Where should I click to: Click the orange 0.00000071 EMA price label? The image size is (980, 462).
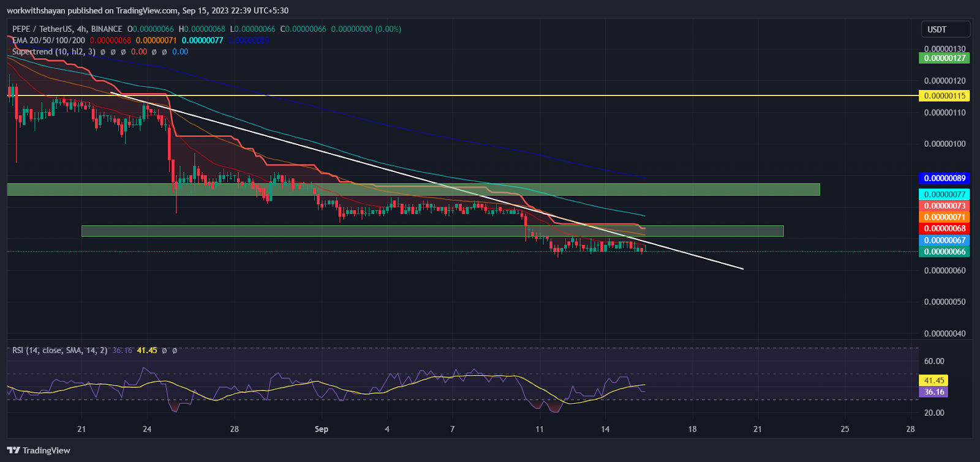tap(944, 217)
